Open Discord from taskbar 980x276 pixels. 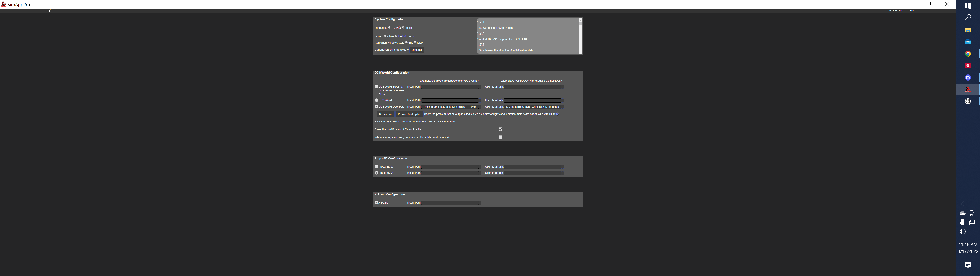click(x=968, y=77)
